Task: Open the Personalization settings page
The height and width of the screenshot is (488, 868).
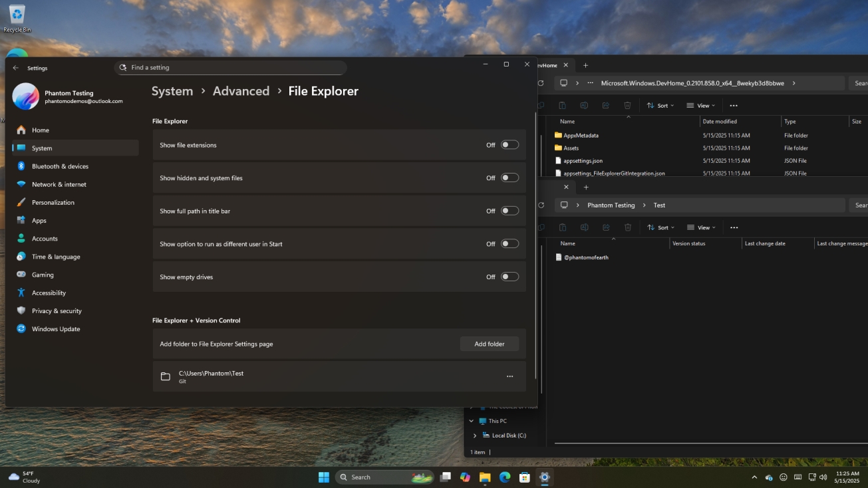Action: pyautogui.click(x=75, y=202)
